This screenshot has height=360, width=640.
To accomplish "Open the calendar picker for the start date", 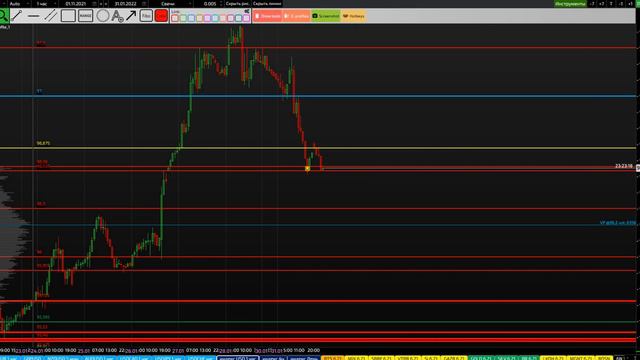I will point(95,4).
